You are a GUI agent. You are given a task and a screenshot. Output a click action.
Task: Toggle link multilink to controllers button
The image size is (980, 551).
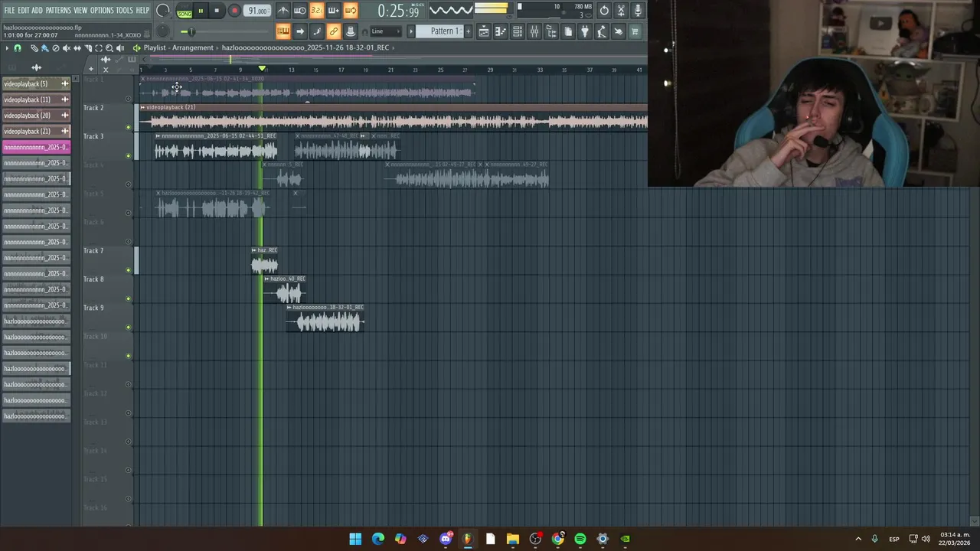click(x=334, y=31)
